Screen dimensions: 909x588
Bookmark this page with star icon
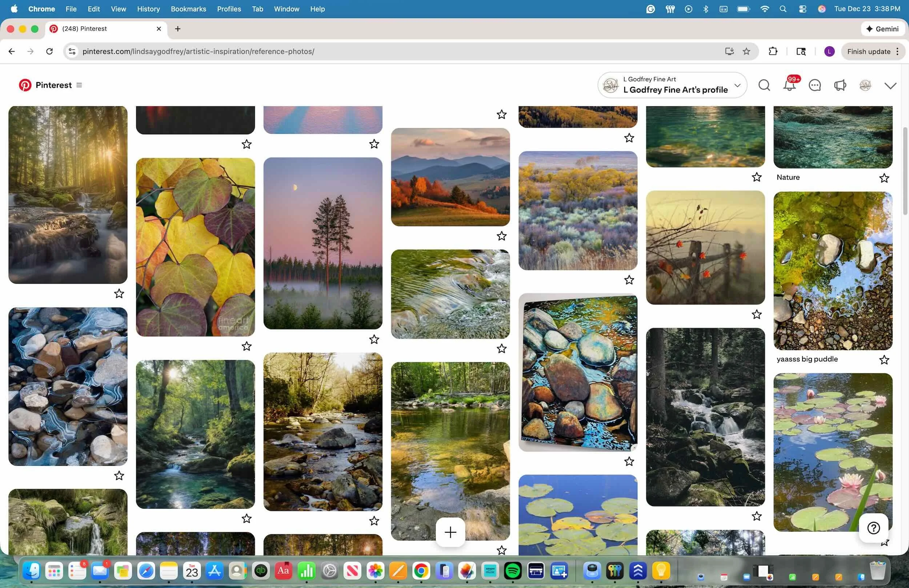(x=746, y=51)
